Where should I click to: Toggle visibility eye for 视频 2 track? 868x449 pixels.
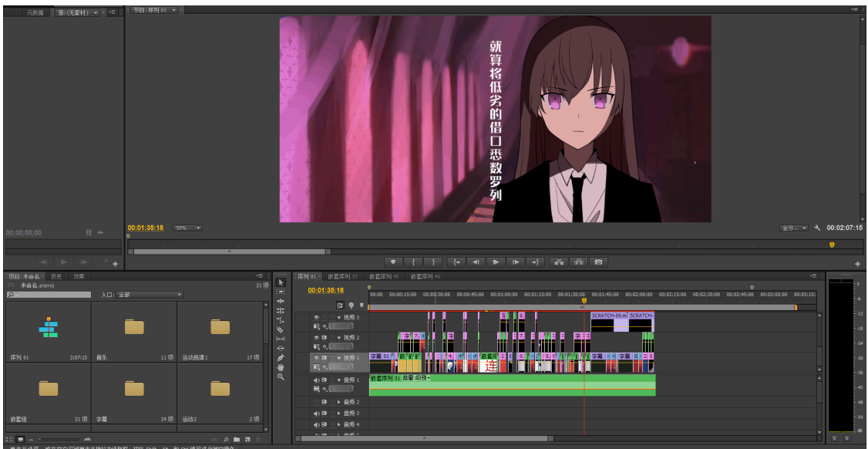[x=317, y=337]
